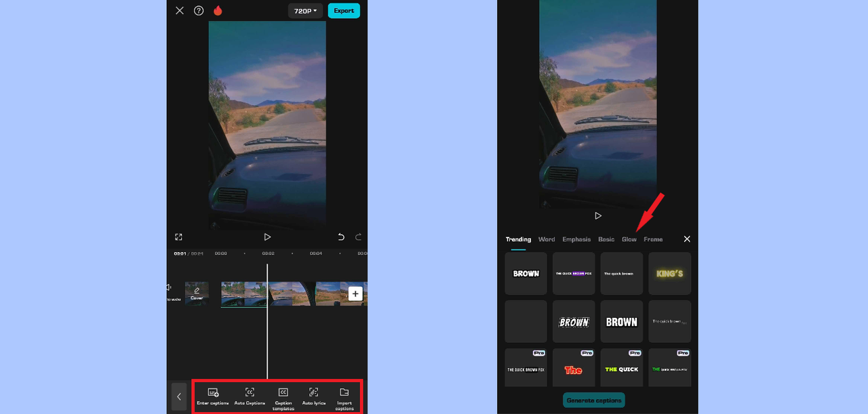Choose the white BROWN template in the top row
The width and height of the screenshot is (868, 414).
(x=526, y=274)
